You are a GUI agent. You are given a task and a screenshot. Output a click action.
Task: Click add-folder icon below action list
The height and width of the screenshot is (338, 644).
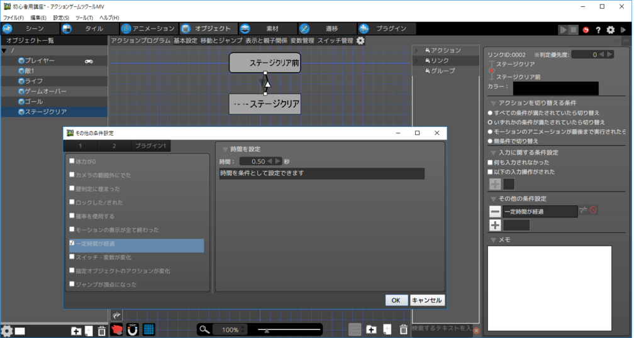coord(371,329)
